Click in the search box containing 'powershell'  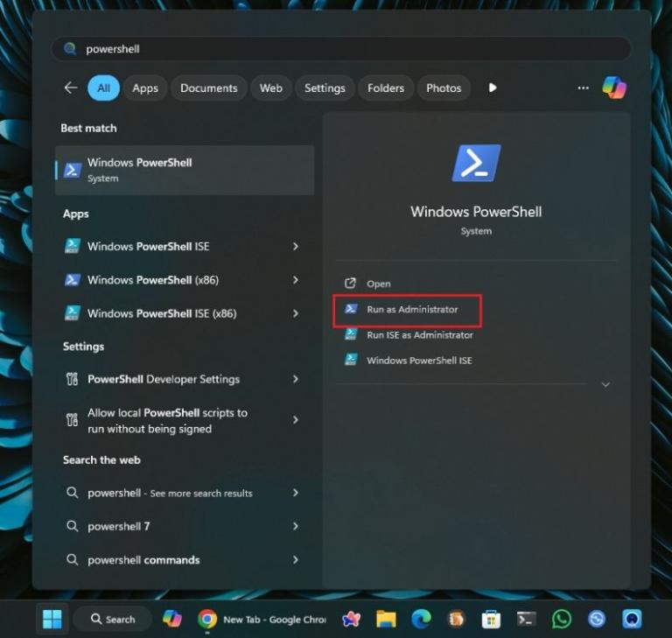(340, 49)
